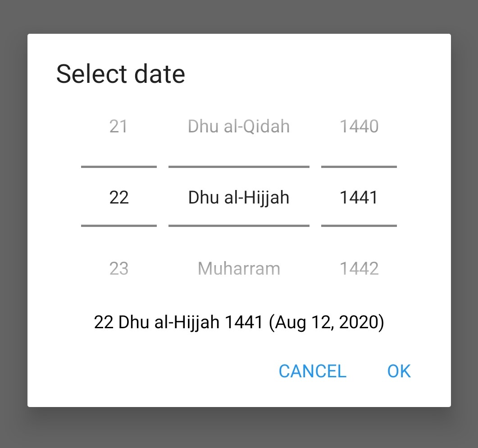Tap the selected month Dhu al-Hijjah

tap(239, 197)
